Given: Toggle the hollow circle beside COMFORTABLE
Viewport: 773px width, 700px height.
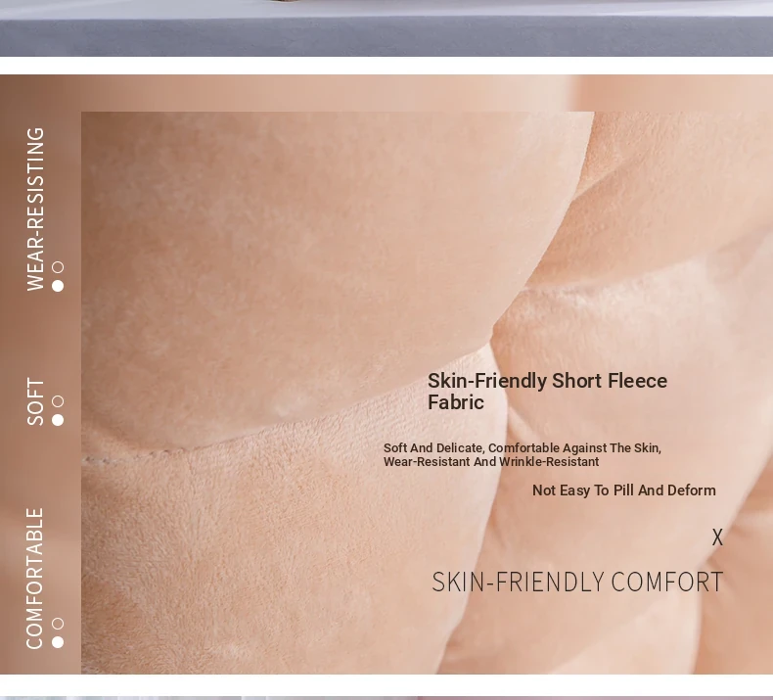Looking at the screenshot, I should (58, 624).
